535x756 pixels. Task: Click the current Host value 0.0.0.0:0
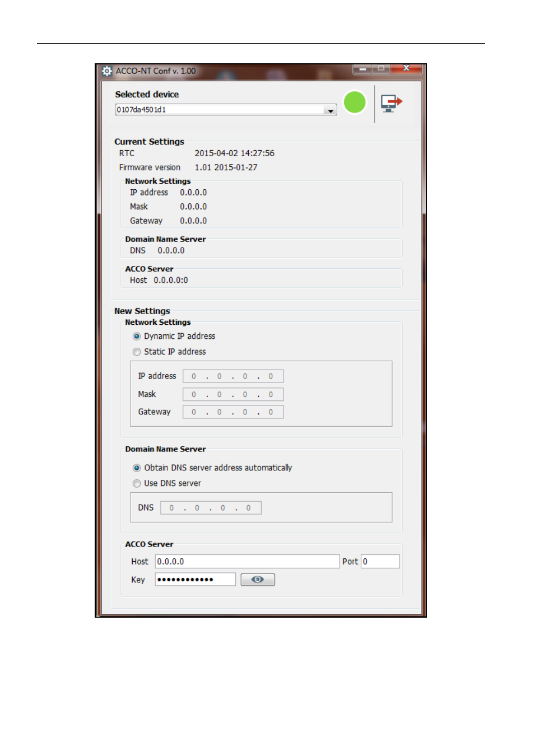[171, 281]
